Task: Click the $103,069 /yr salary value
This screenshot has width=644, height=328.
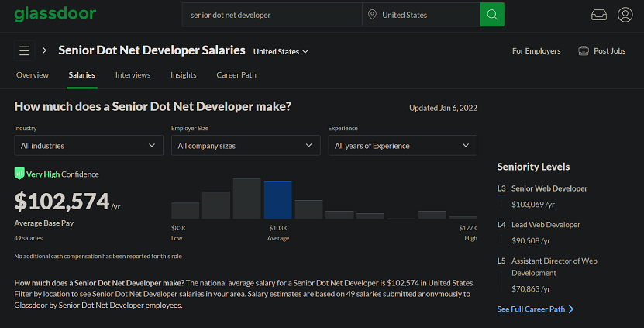Action: pos(532,204)
